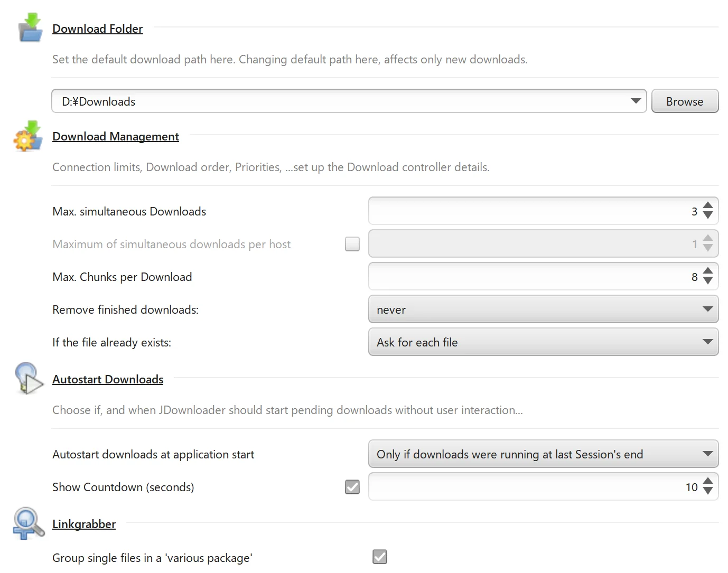This screenshot has width=728, height=573.
Task: Disable the Show Countdown option
Action: 352,487
